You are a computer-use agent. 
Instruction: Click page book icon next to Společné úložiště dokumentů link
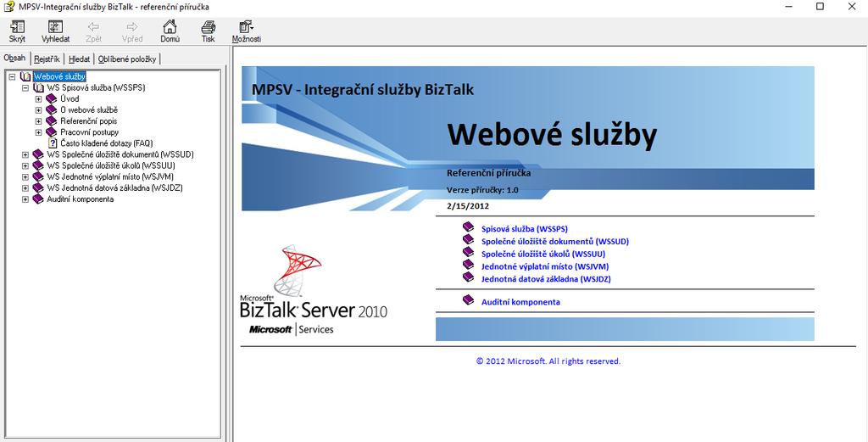click(468, 240)
